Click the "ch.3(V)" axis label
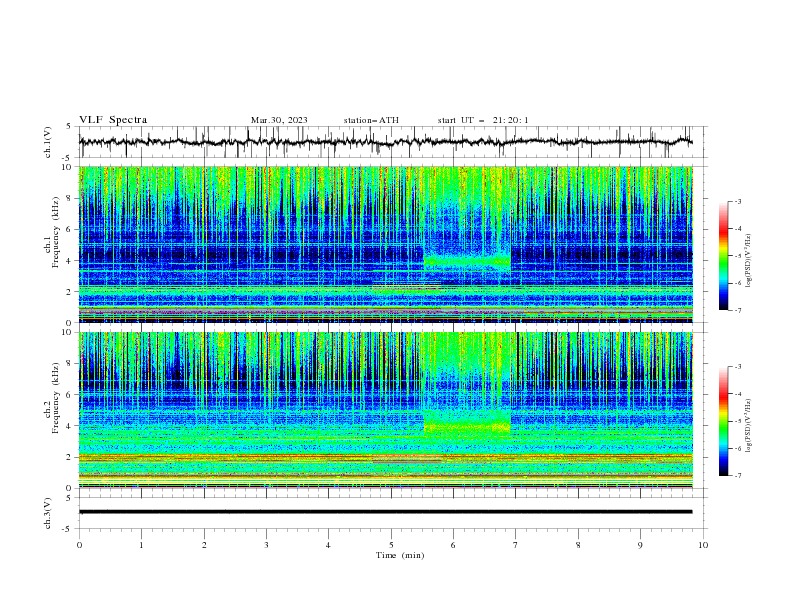This screenshot has width=792, height=612. [x=48, y=513]
